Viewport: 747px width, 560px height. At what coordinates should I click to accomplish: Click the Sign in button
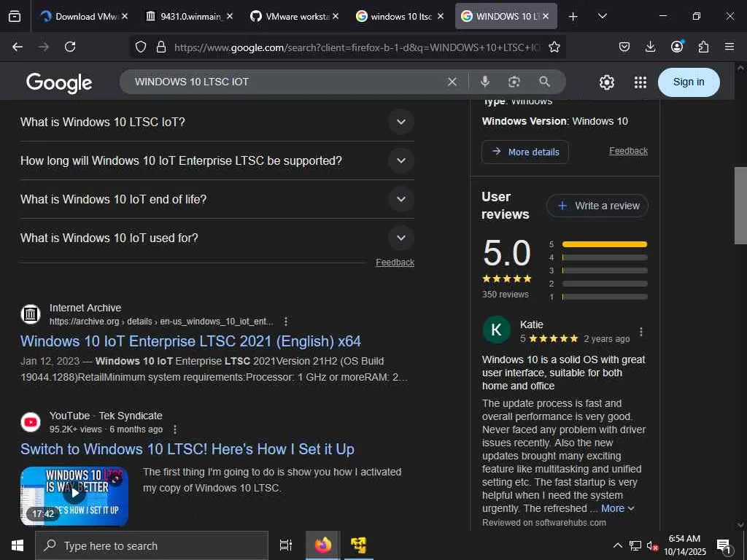point(689,82)
